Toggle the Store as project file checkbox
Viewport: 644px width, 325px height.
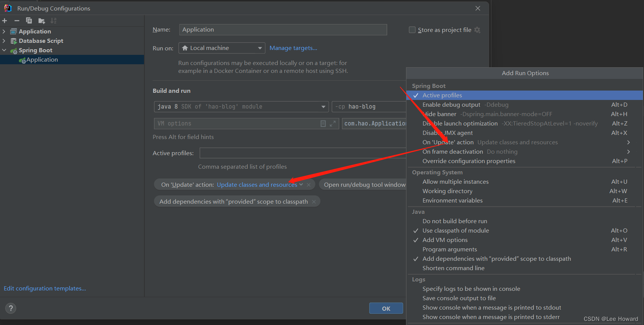pos(412,30)
